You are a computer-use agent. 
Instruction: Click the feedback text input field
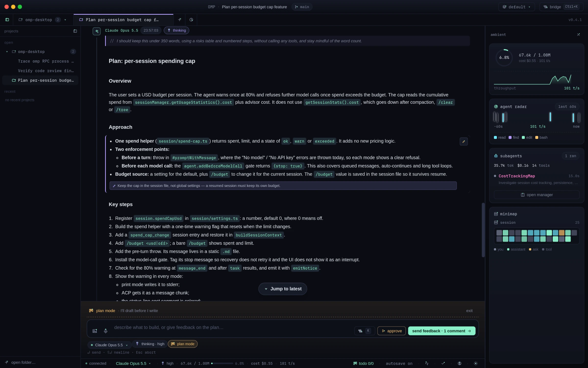point(232,328)
